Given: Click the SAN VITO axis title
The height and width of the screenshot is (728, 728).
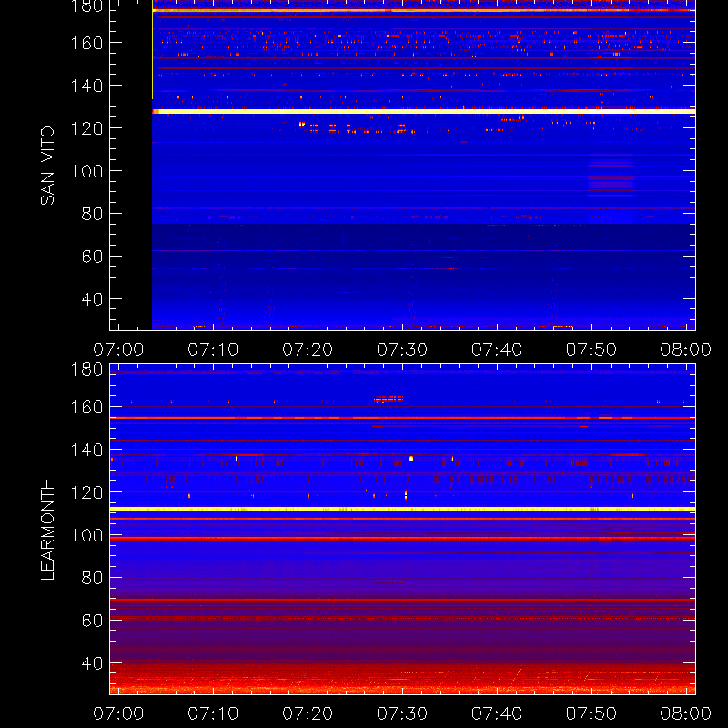Looking at the screenshot, I should (x=47, y=166).
